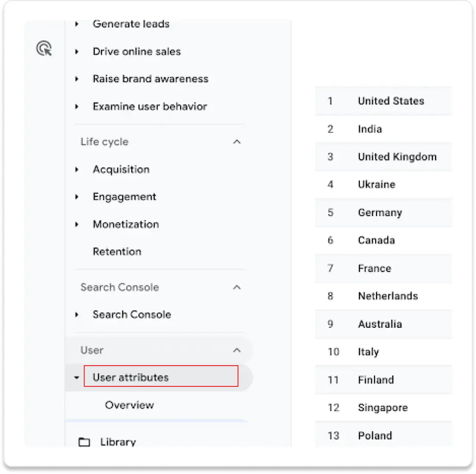
Task: Click the arrow icon next to Drive online sales
Action: tap(77, 51)
